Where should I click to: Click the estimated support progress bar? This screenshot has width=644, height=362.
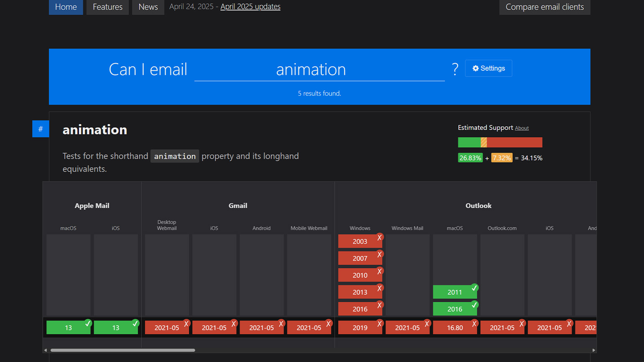[x=500, y=142]
